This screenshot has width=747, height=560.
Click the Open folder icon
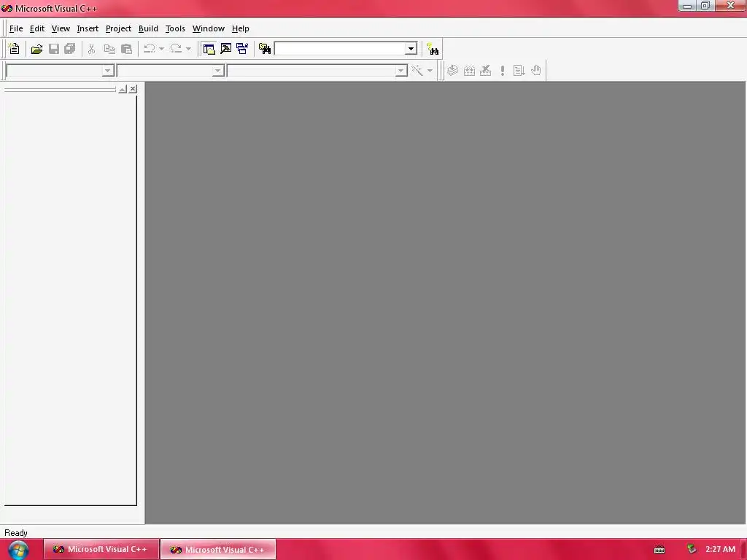coord(36,49)
